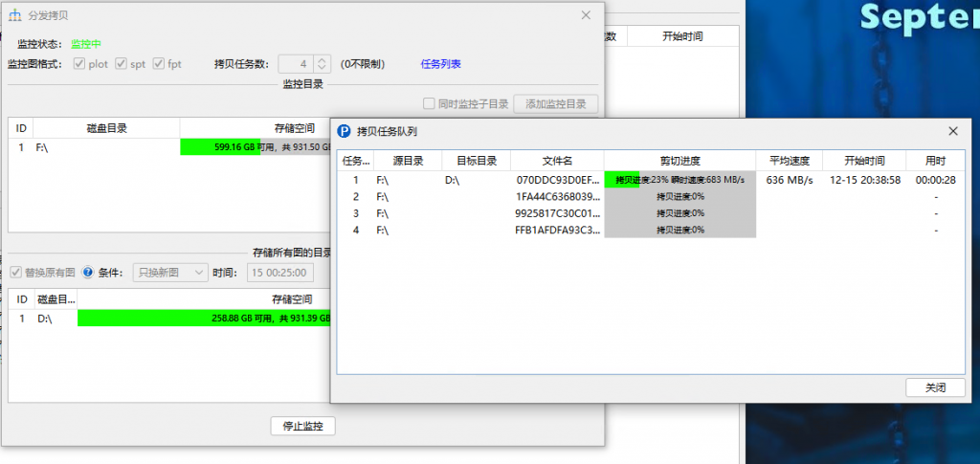Close the 拷贝任务队列 dialog with X
The height and width of the screenshot is (464, 980).
click(x=952, y=131)
